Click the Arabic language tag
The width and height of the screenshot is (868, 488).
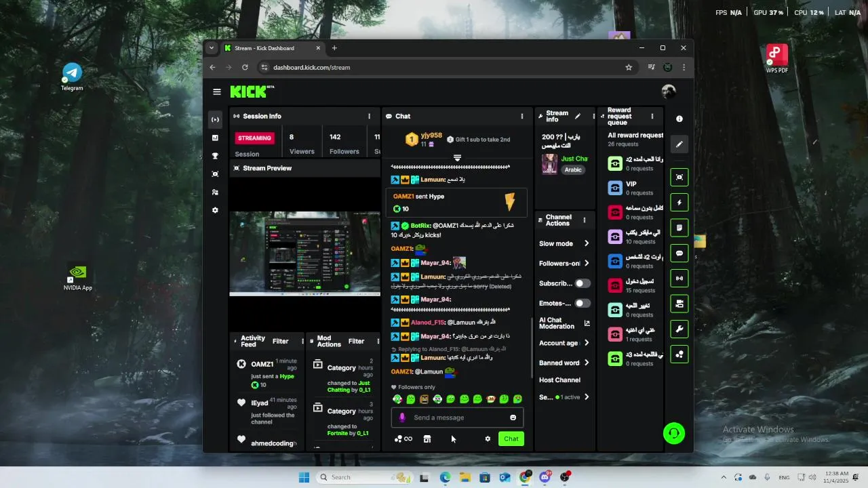[574, 169]
